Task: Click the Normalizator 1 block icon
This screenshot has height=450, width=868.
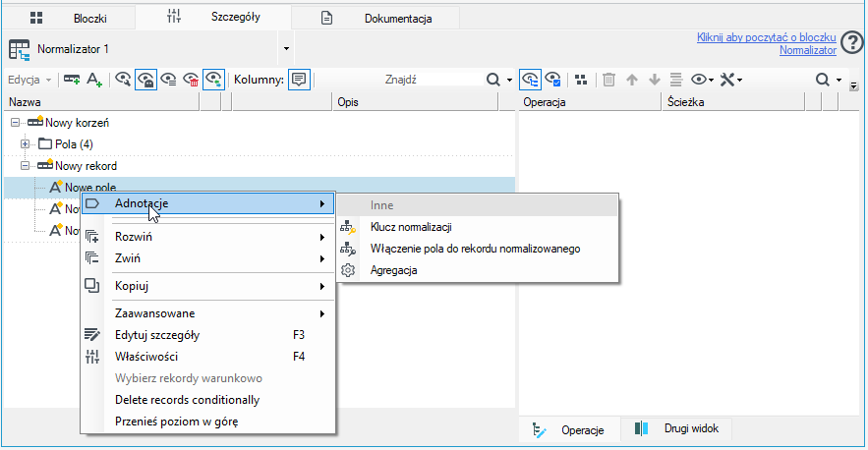Action: tap(20, 49)
